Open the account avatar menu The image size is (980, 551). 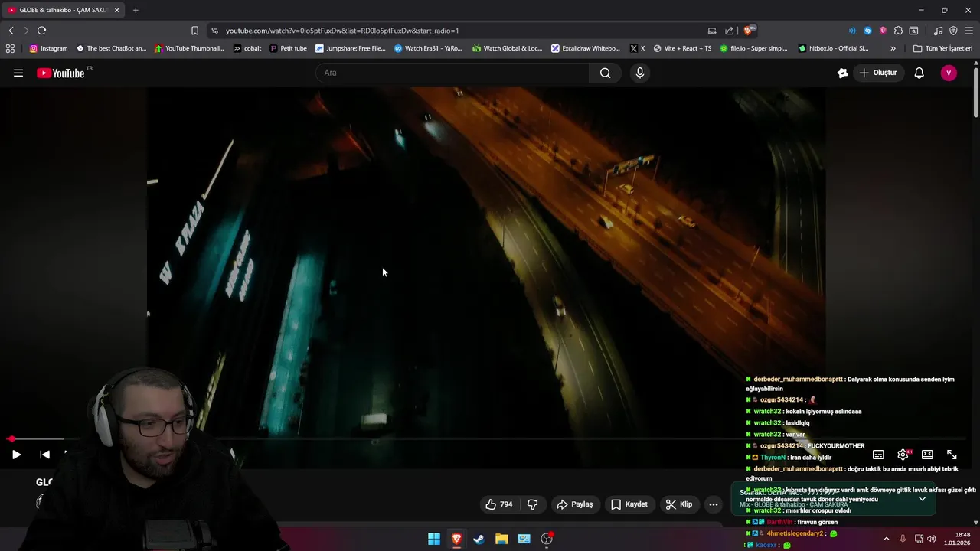click(x=949, y=73)
